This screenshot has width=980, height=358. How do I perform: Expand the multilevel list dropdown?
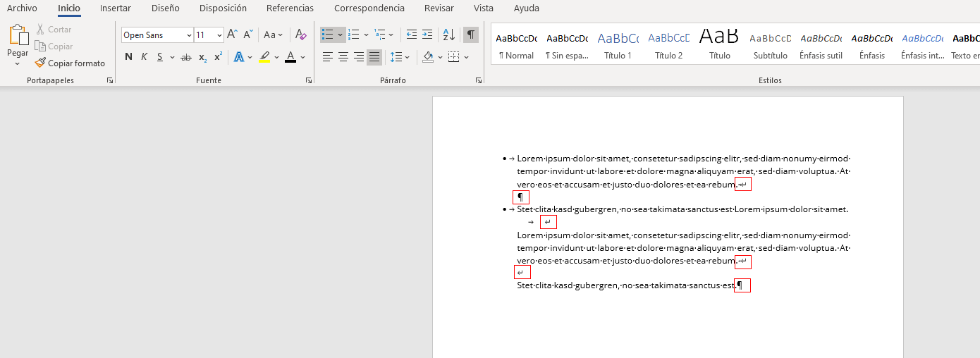(392, 35)
